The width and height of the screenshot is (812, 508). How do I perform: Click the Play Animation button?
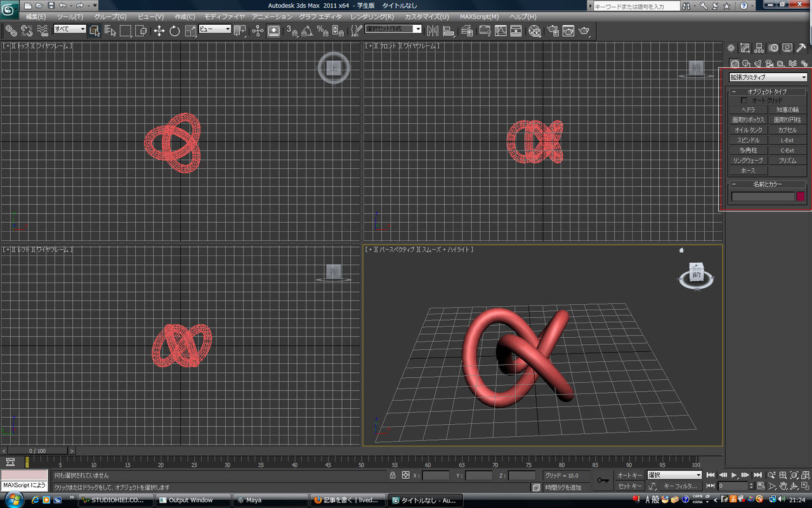734,475
